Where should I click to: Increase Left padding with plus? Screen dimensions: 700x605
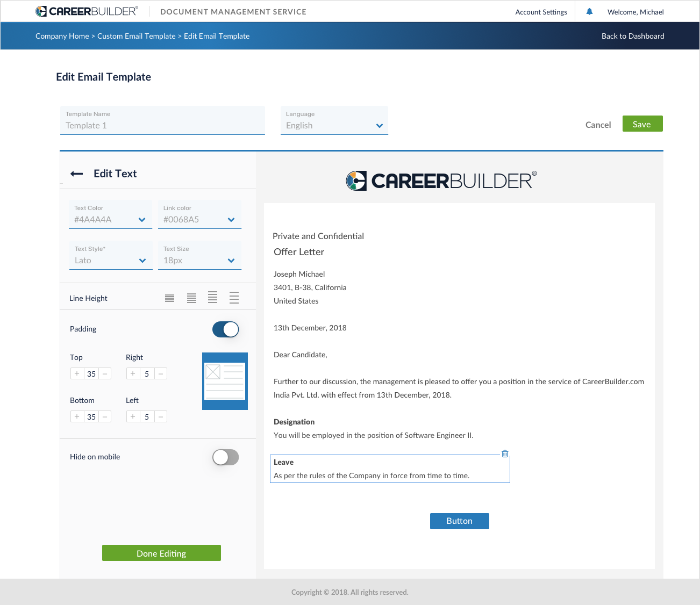click(x=133, y=416)
